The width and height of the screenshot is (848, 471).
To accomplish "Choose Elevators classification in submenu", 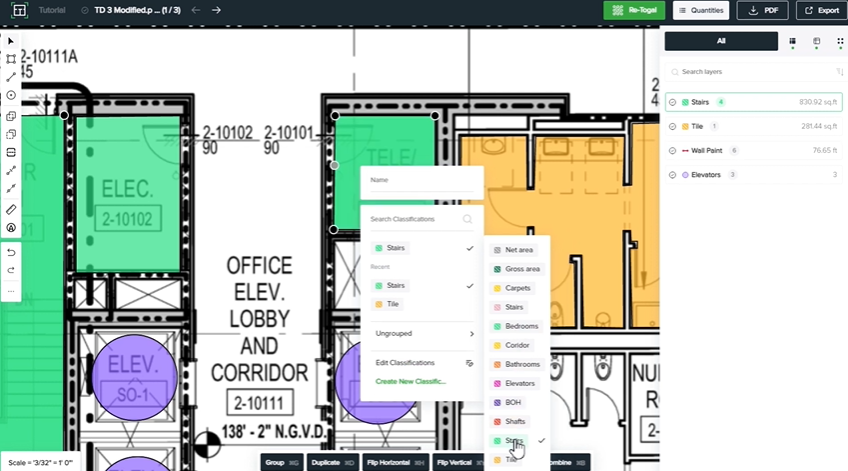I will [515, 383].
